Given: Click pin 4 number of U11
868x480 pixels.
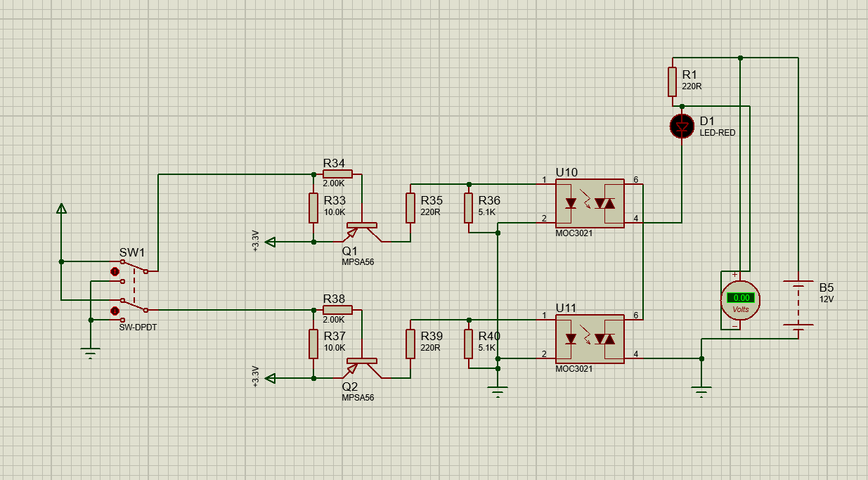Looking at the screenshot, I should [635, 354].
